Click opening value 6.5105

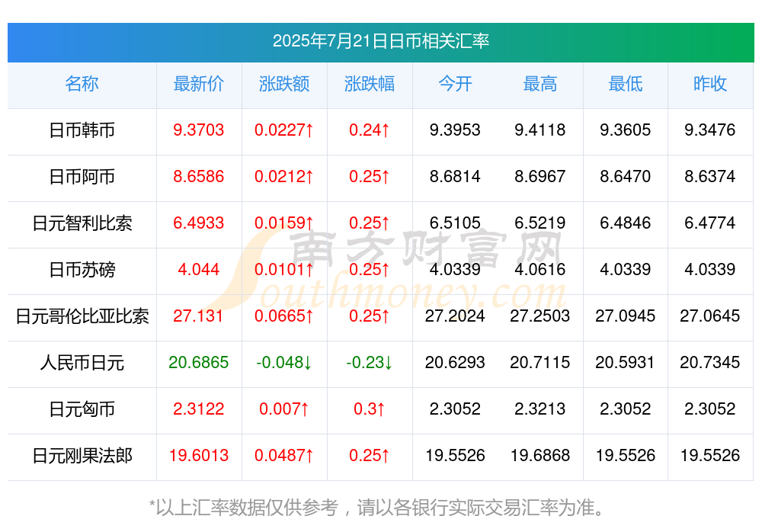pos(455,223)
